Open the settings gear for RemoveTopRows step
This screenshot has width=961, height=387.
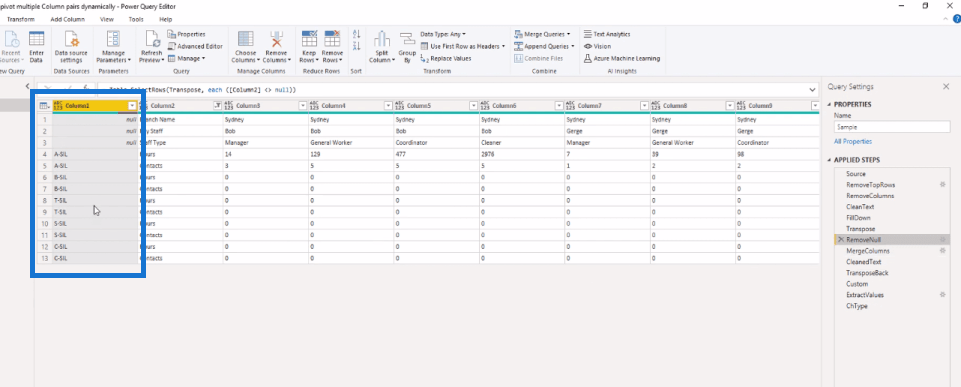pyautogui.click(x=942, y=185)
